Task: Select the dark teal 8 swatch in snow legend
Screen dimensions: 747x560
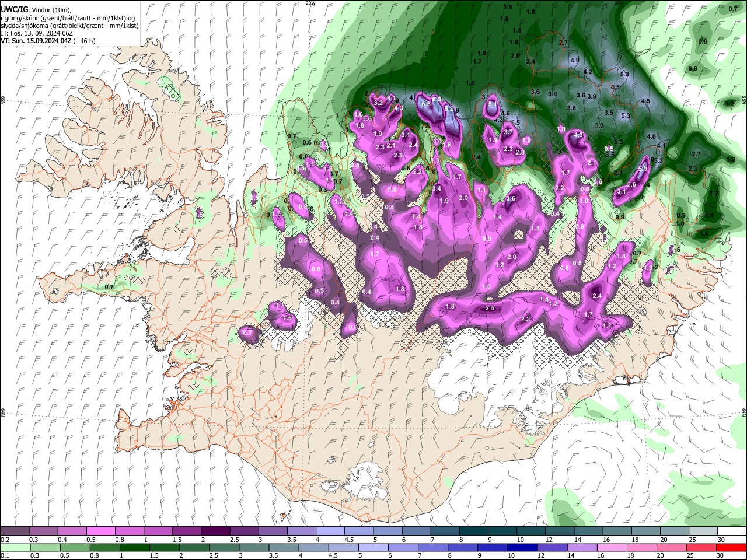Action: pyautogui.click(x=473, y=531)
